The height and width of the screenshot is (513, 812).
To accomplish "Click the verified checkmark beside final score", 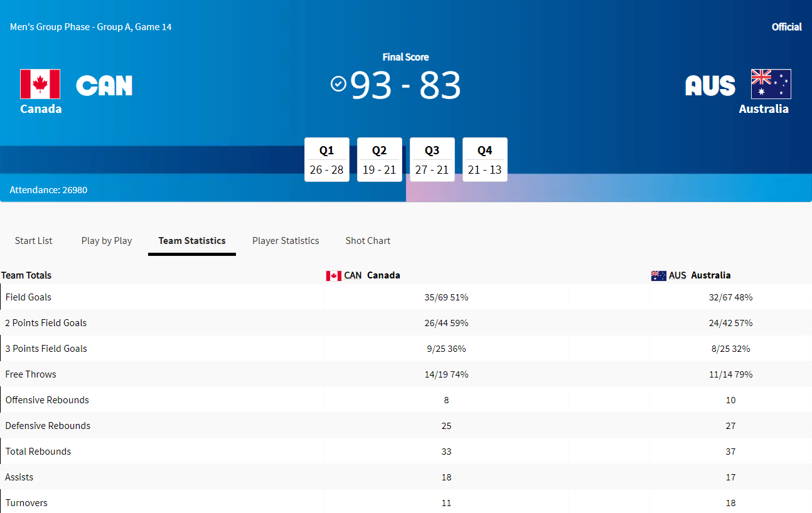I will tap(338, 83).
